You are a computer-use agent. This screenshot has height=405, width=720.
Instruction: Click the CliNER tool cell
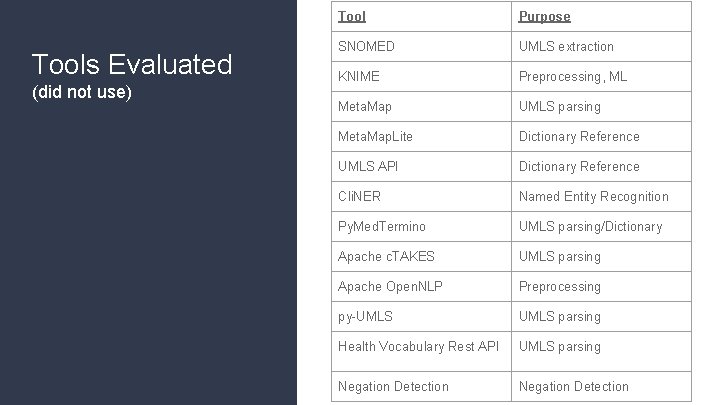point(361,196)
